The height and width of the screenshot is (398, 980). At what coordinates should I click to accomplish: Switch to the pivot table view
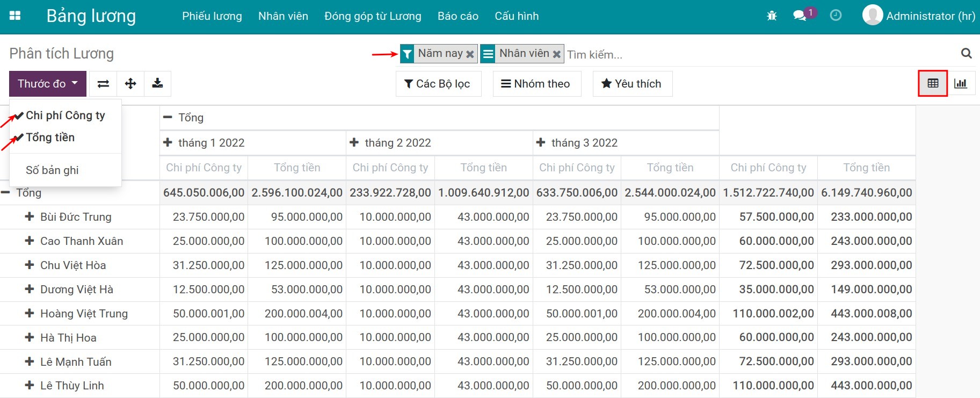pos(933,84)
